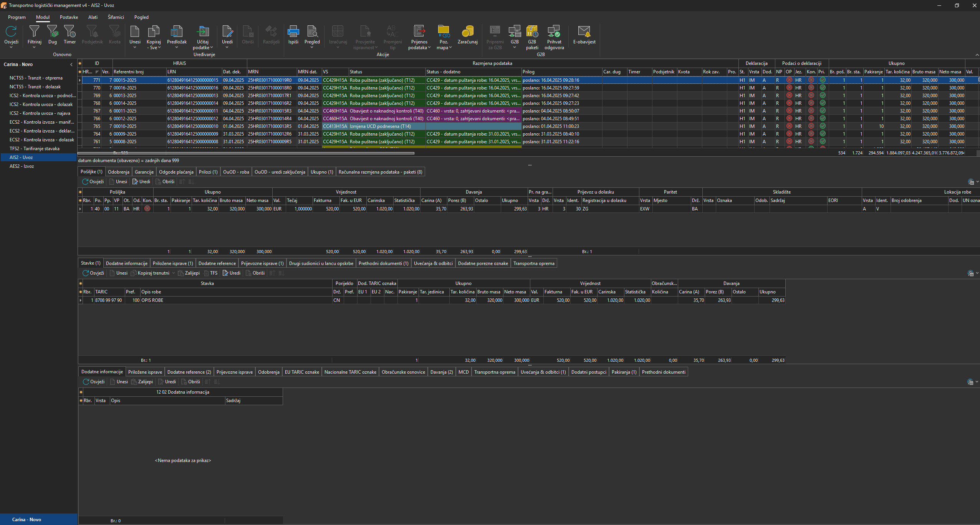
Task: Open the Poz. mapa folder icon
Action: click(444, 31)
